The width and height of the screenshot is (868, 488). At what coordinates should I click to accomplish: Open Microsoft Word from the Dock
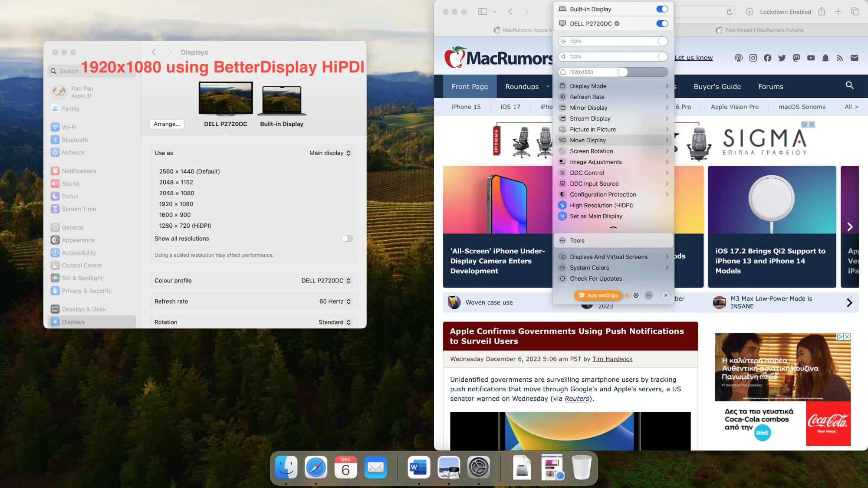click(419, 468)
